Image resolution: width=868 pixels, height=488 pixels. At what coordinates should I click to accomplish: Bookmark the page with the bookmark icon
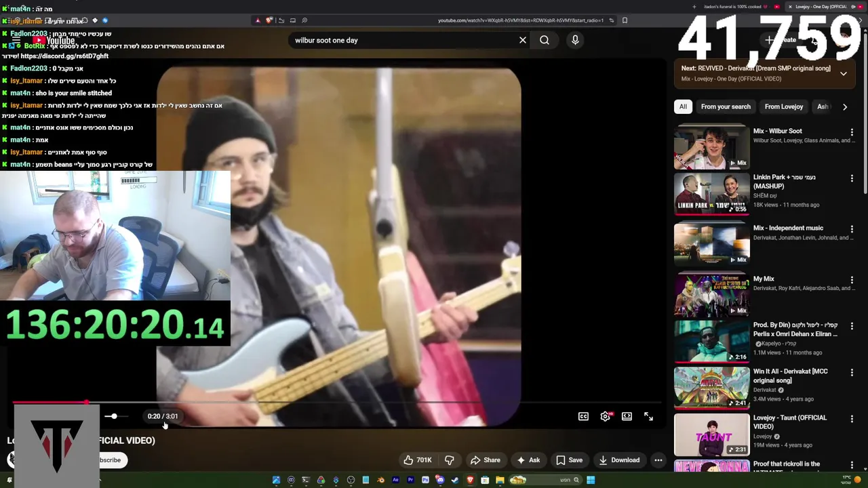pyautogui.click(x=625, y=20)
